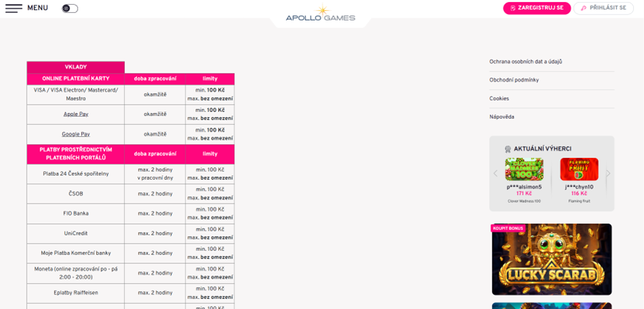Open the Flaming Fruit game thumbnail

[579, 169]
